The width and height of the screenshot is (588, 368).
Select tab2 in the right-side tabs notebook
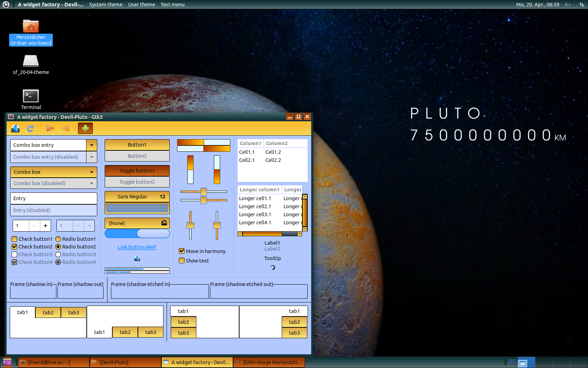click(295, 322)
